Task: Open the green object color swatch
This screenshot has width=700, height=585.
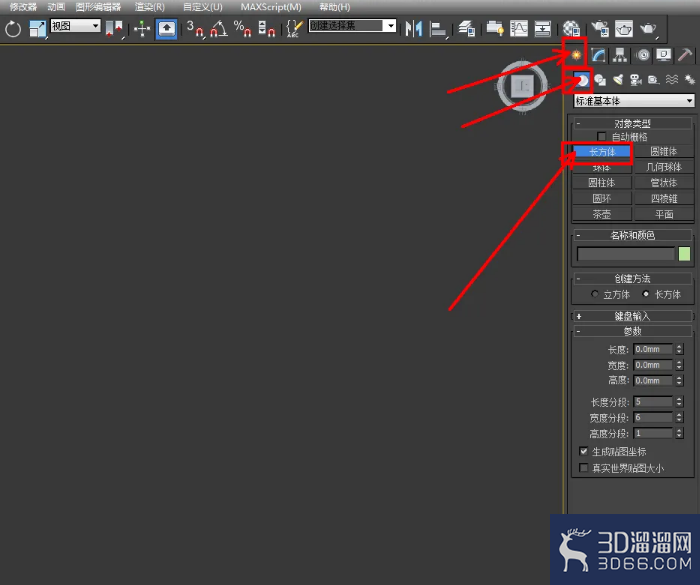Action: click(684, 254)
